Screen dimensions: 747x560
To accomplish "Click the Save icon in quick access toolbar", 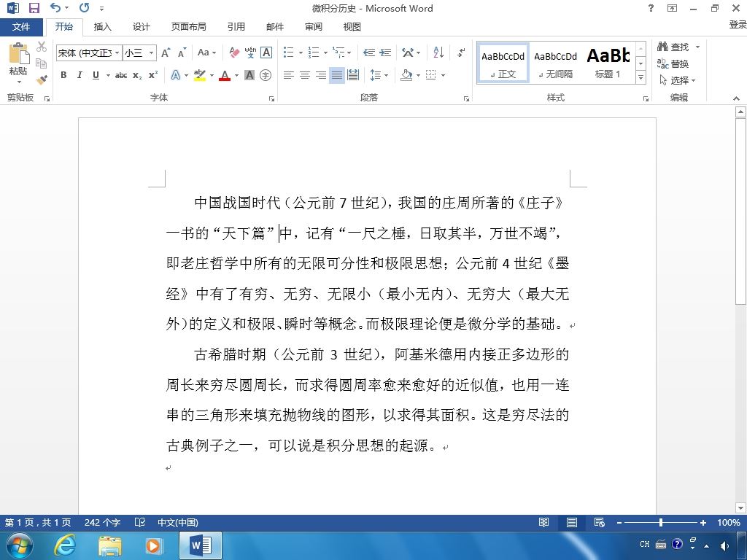I will point(34,8).
